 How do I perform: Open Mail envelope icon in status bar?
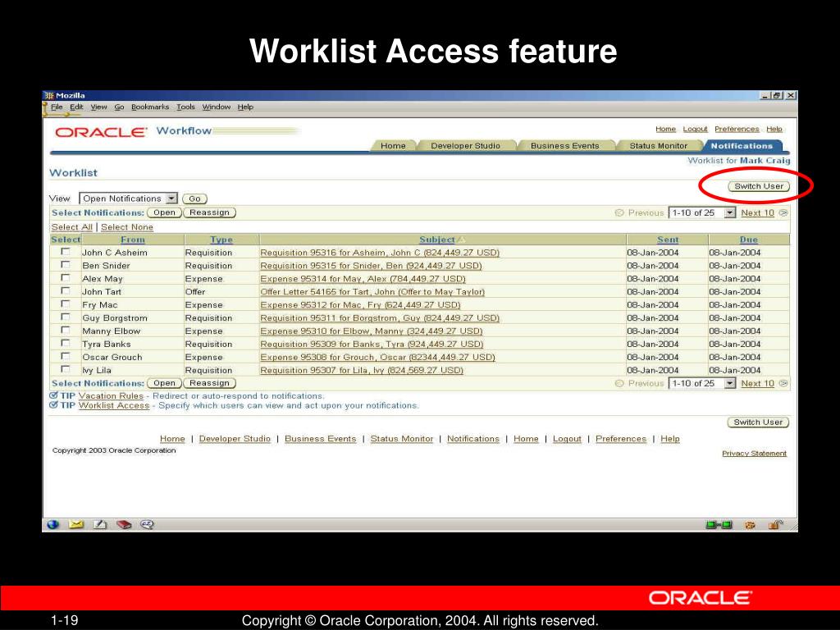[76, 524]
